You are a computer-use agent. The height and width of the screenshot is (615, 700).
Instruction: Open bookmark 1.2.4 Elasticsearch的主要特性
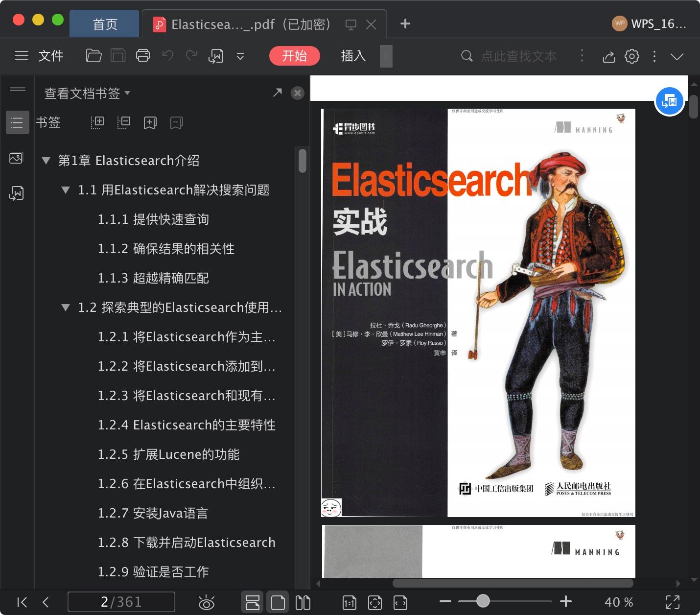187,425
